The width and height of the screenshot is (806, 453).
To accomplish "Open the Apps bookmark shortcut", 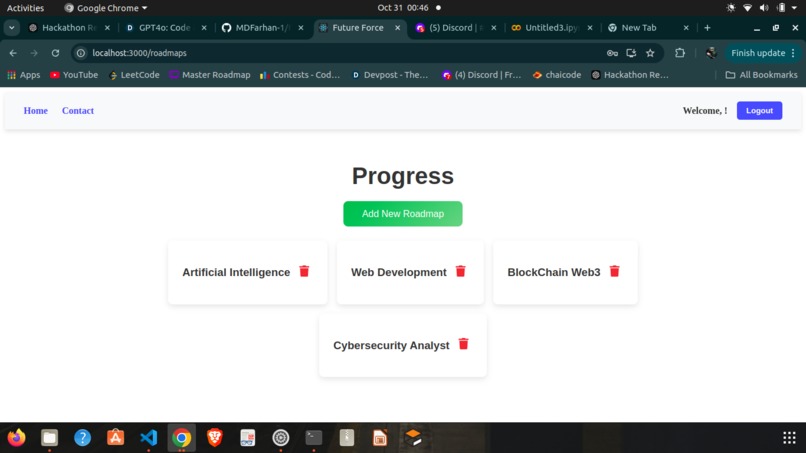I will point(24,75).
